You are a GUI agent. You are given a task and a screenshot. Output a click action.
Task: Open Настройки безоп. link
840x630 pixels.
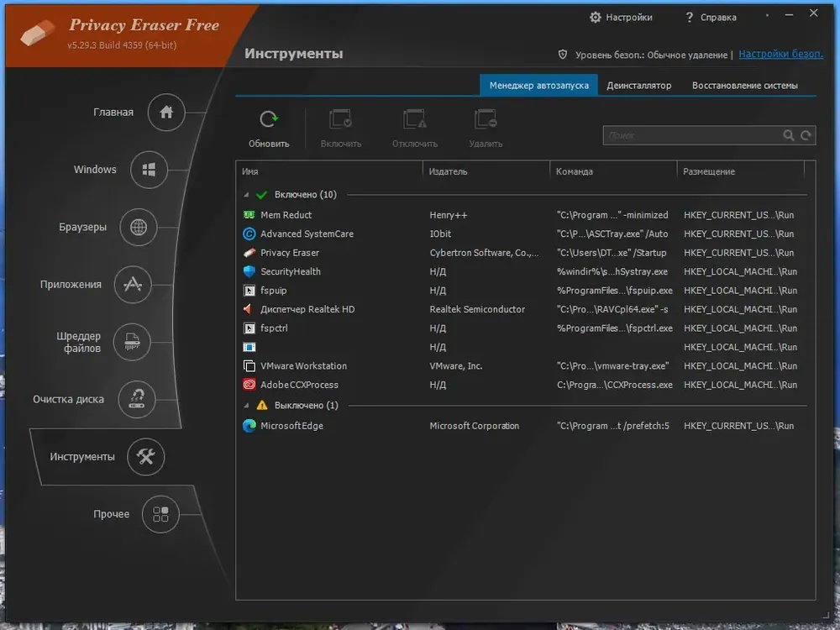pyautogui.click(x=780, y=54)
